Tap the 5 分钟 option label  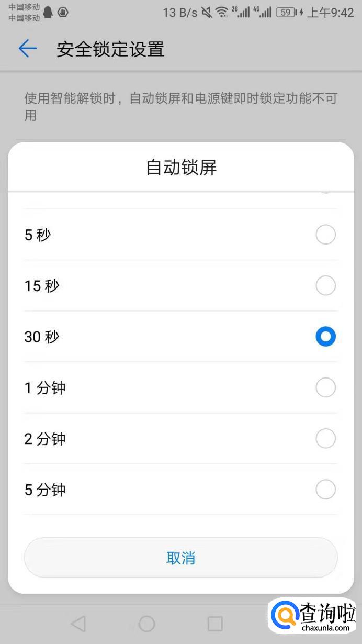(x=45, y=490)
